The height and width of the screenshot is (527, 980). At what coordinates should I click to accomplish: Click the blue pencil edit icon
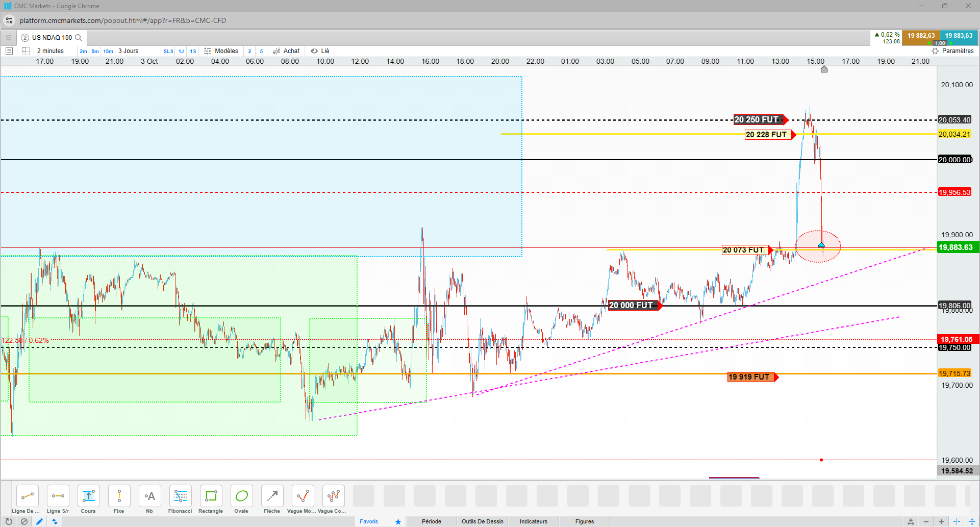tap(39, 521)
